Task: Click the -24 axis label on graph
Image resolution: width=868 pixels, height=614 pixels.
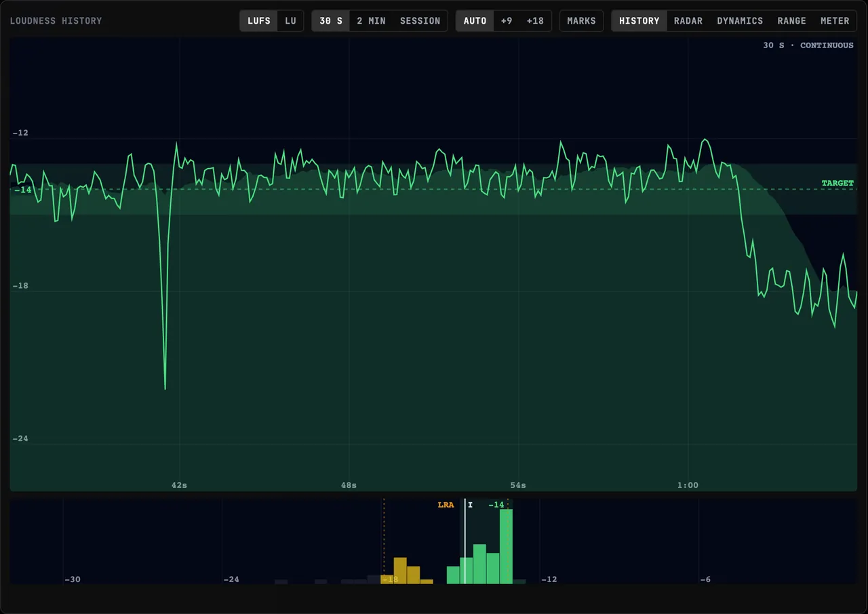Action: click(x=20, y=438)
